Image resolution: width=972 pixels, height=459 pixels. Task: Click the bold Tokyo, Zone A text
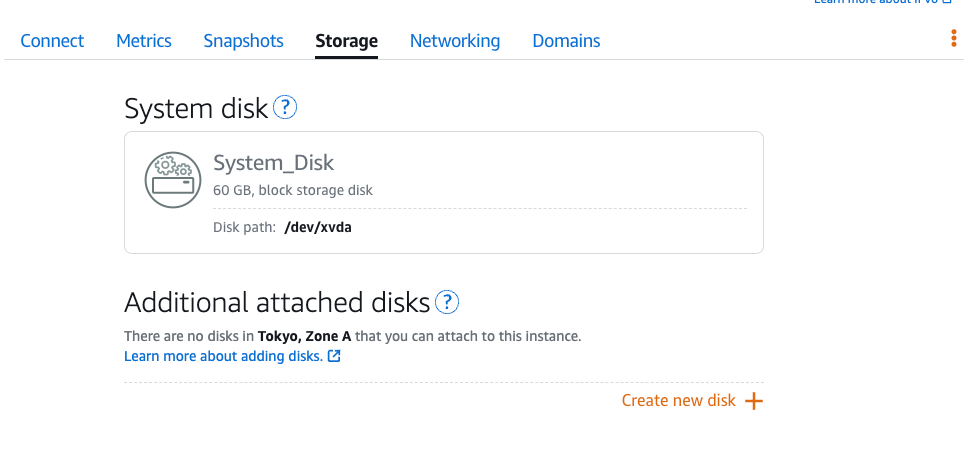(x=304, y=337)
